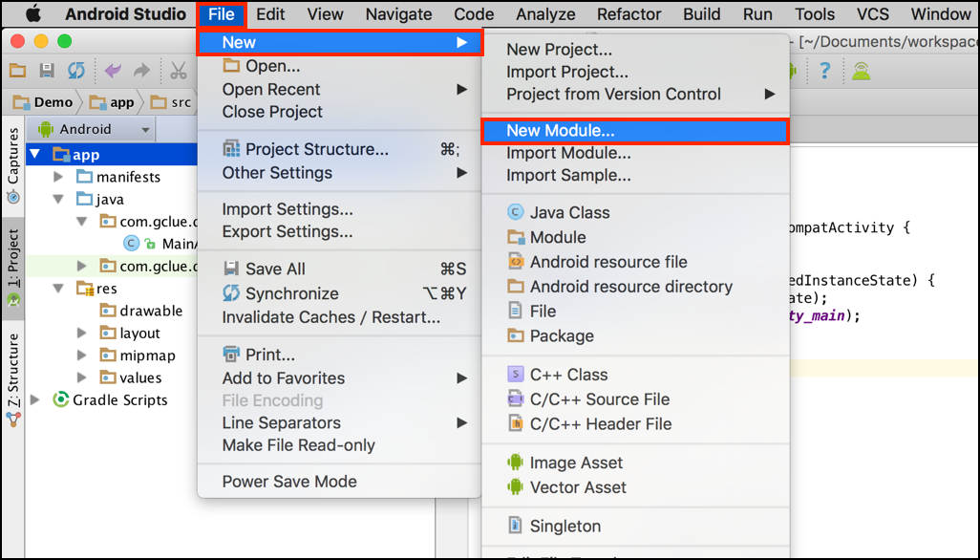Screen dimensions: 980x560
Task: Click Power Save Mode menu item
Action: pos(289,482)
